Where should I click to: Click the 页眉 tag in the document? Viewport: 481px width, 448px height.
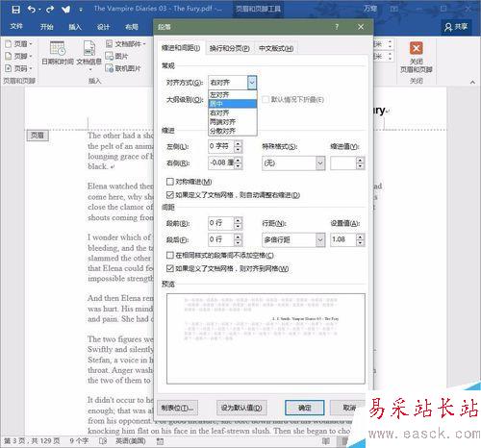click(x=38, y=136)
